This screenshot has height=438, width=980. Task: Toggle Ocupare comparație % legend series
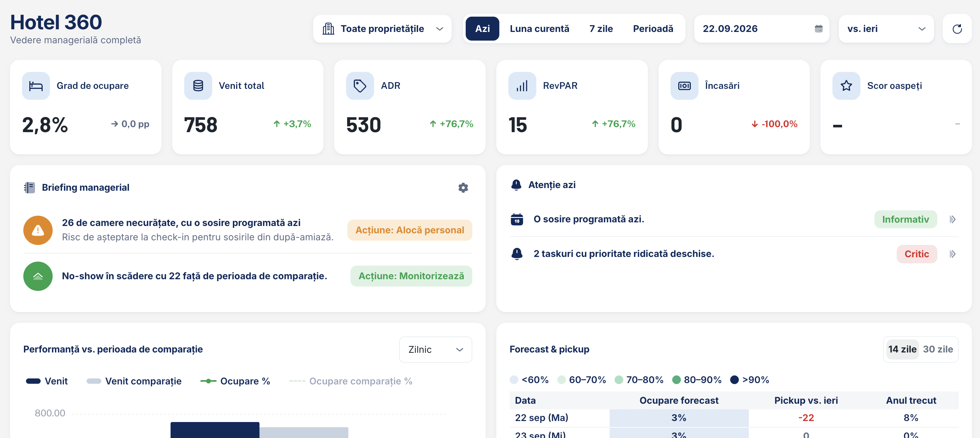[x=351, y=381]
